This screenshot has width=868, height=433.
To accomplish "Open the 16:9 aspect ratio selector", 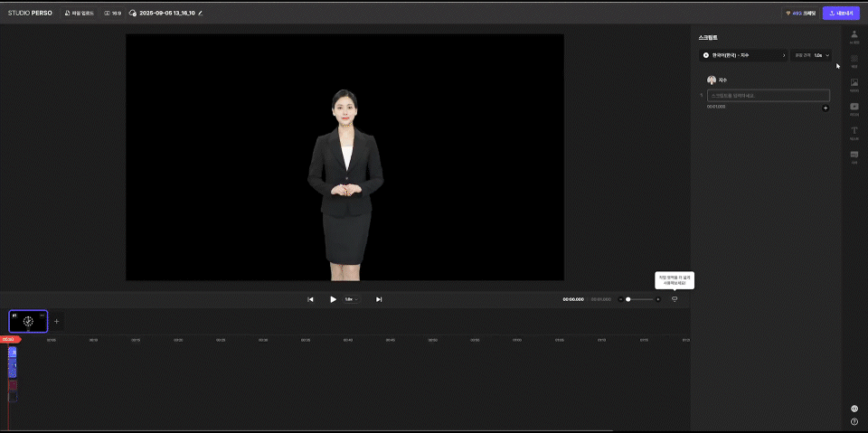I will (113, 14).
